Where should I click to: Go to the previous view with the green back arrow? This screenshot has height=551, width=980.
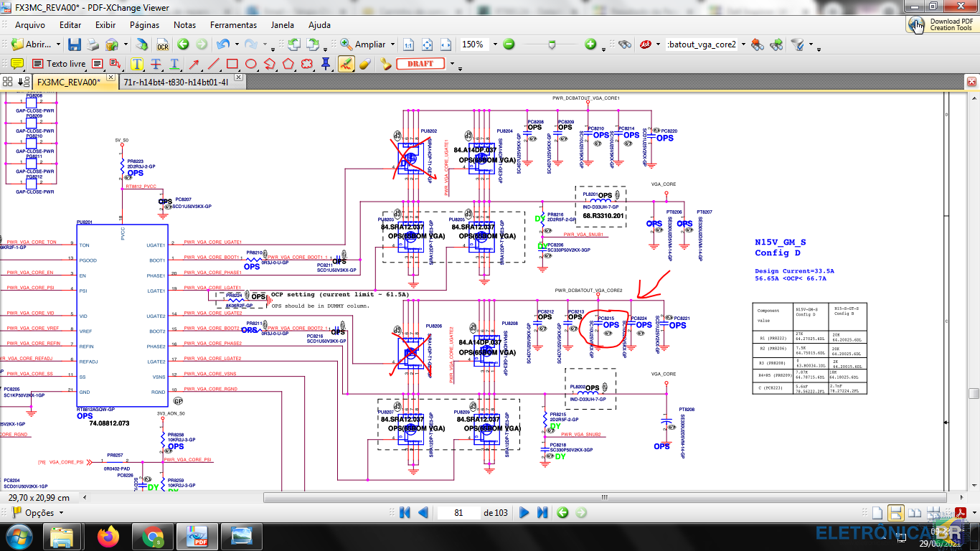(x=183, y=44)
